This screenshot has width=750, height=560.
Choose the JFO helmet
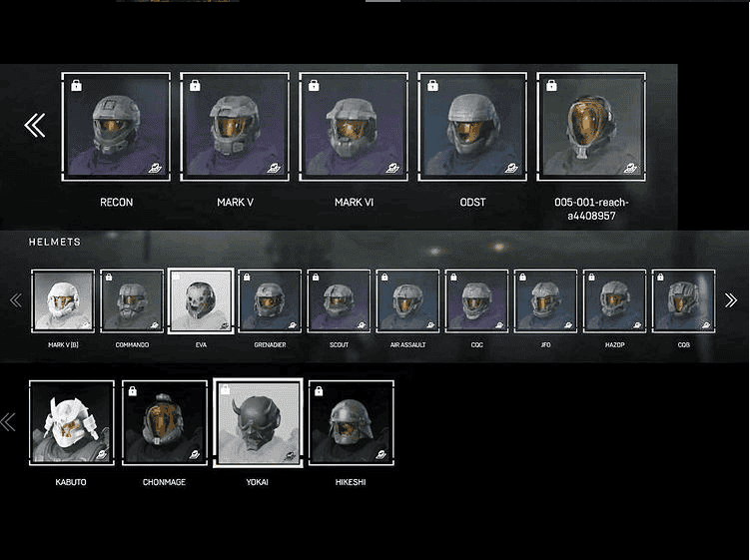pyautogui.click(x=545, y=300)
